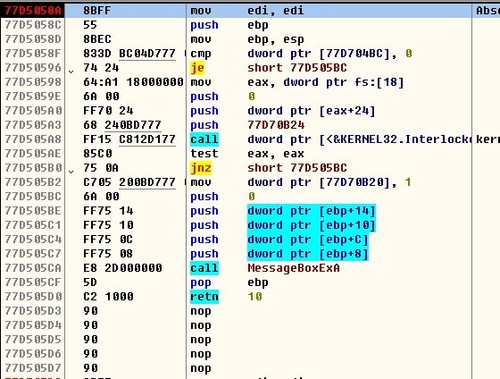Click the yellow 'jnz' mnemonic
Screen dimensions: 500x379
click(201, 168)
